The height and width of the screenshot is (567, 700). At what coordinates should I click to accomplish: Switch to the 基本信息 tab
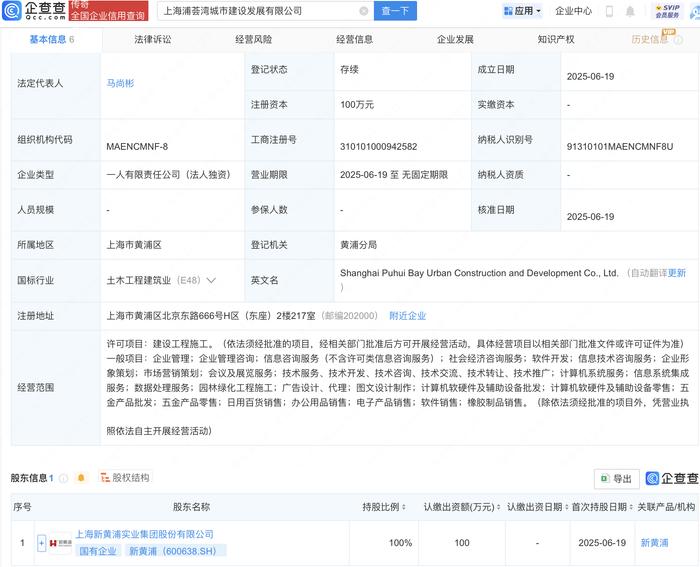click(51, 39)
